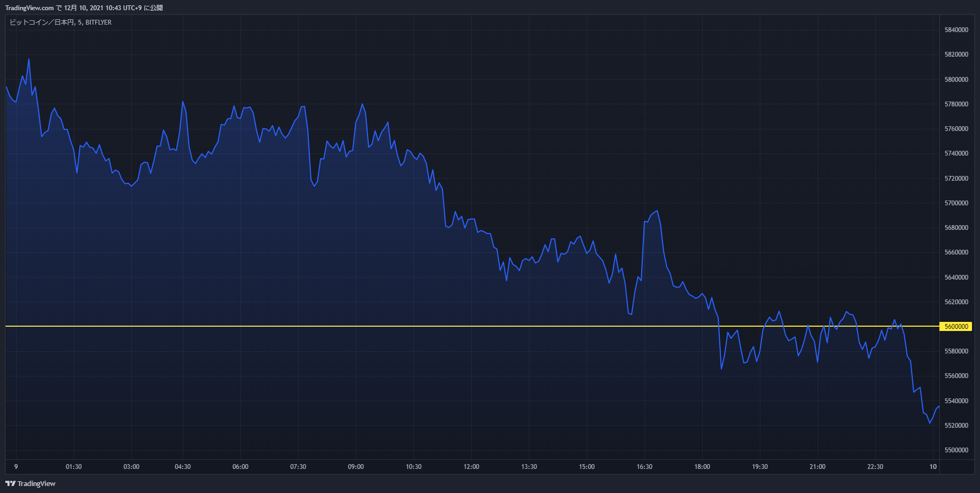Click the 18:00 time axis label
Screen dimensions: 980x493
pos(702,467)
